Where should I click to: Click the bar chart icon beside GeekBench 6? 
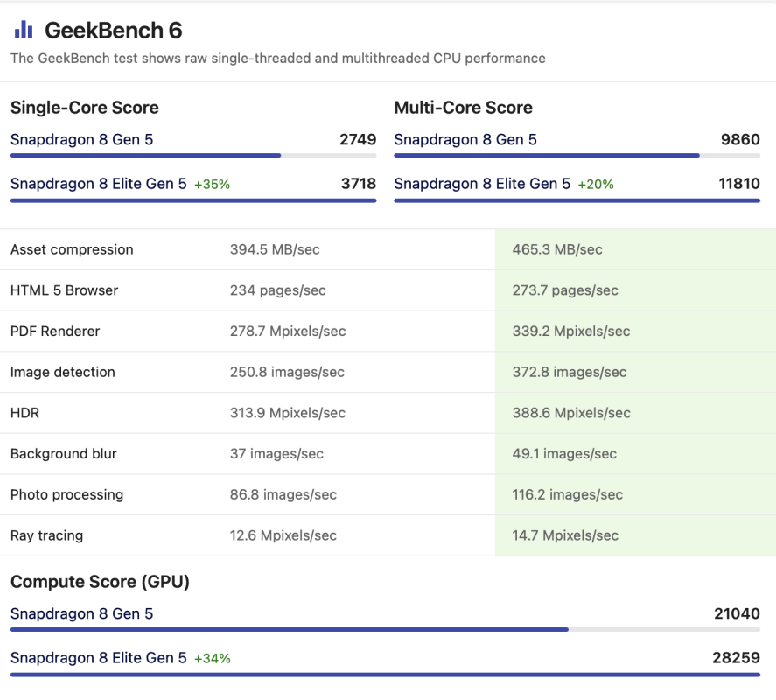point(24,30)
